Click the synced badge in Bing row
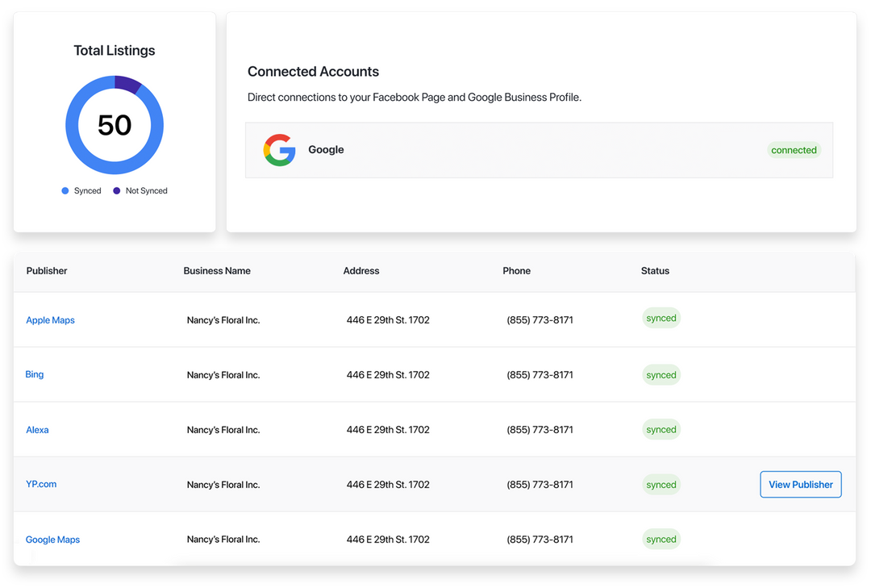The height and width of the screenshot is (588, 871). (661, 375)
